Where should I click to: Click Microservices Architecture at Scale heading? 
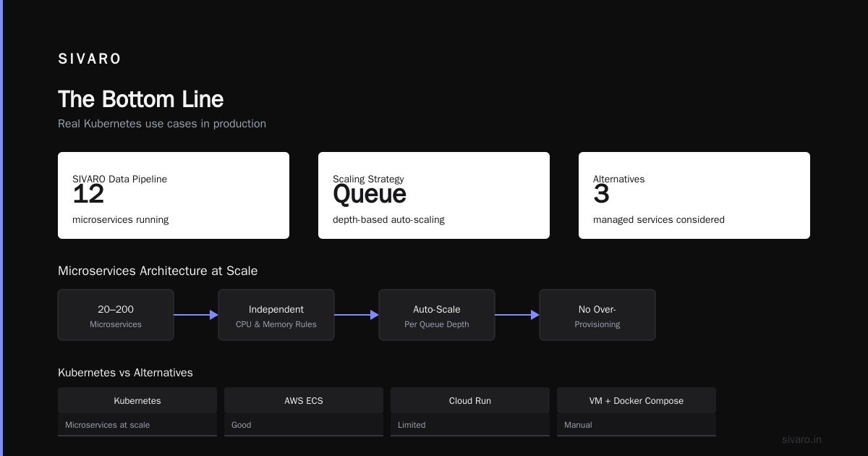pyautogui.click(x=158, y=271)
